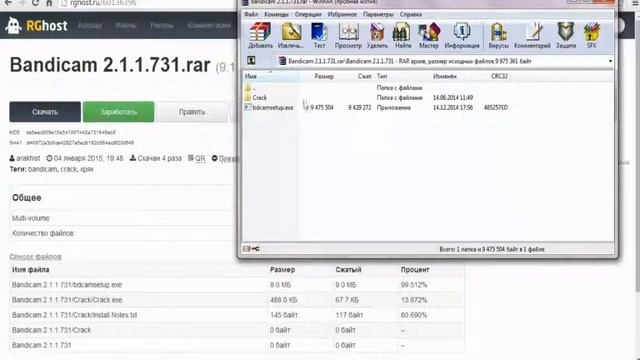Click the RGhost ghost logo

click(x=13, y=26)
